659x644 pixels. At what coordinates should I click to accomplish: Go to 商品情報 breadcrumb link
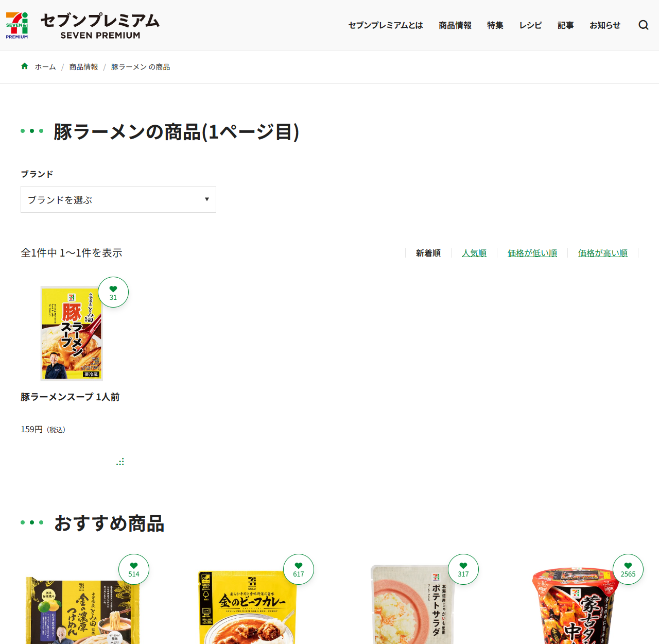point(83,67)
